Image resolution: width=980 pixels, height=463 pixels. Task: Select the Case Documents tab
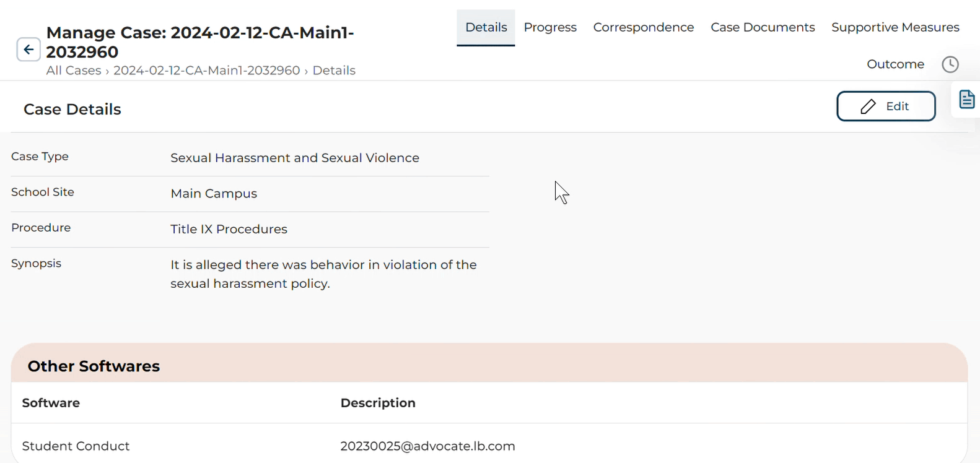point(763,27)
